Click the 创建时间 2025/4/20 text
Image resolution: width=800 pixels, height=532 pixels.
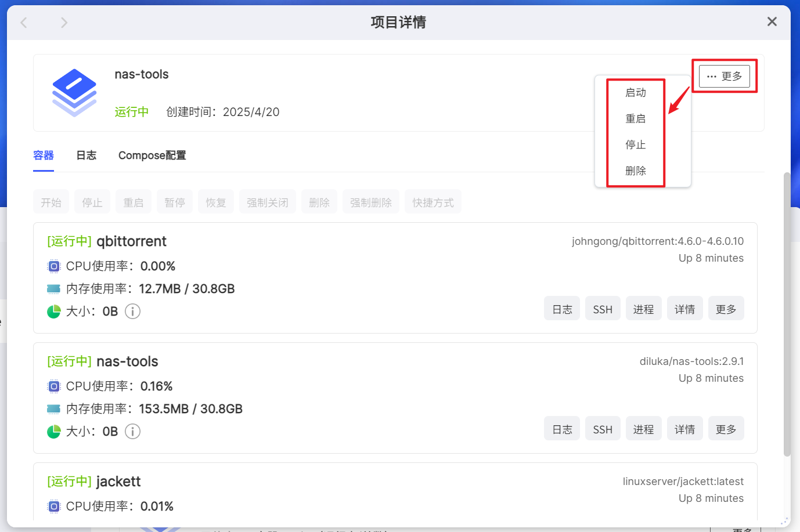click(223, 112)
